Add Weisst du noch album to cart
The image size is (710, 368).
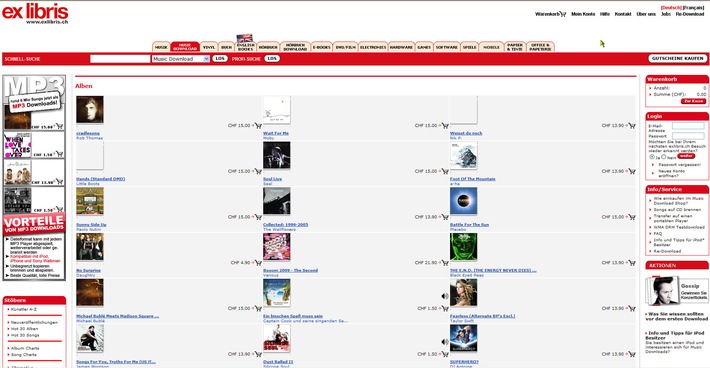pos(632,126)
